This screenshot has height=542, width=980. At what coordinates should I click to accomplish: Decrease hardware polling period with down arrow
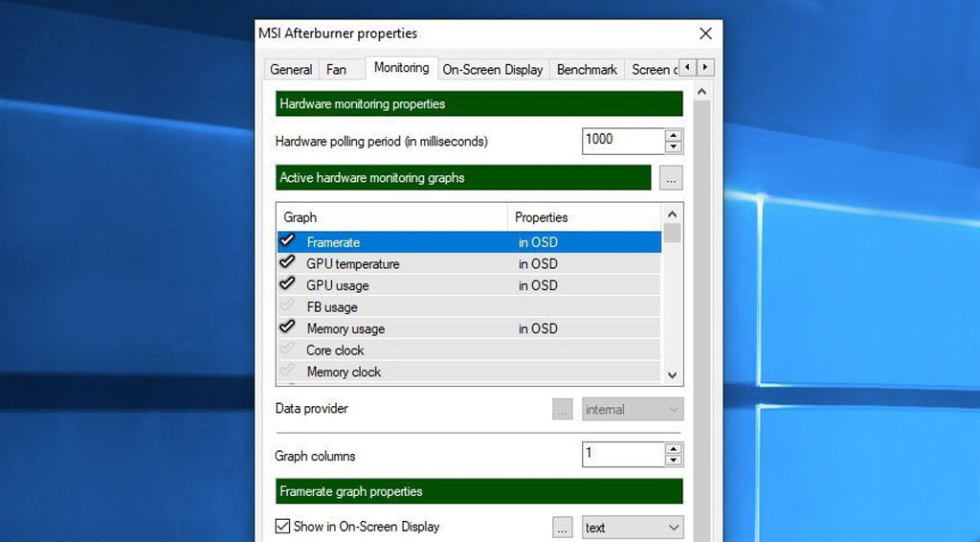click(x=673, y=147)
